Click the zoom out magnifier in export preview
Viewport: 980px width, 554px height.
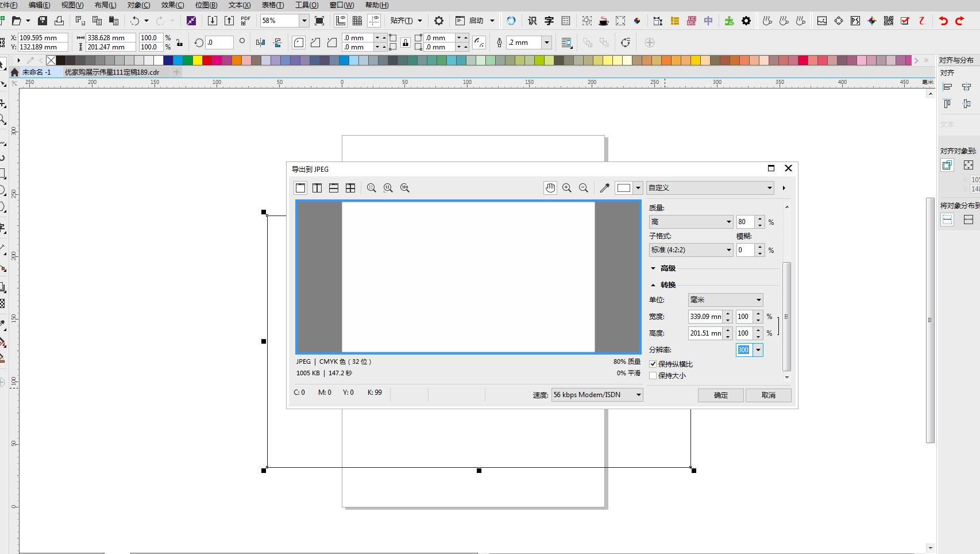pyautogui.click(x=584, y=188)
